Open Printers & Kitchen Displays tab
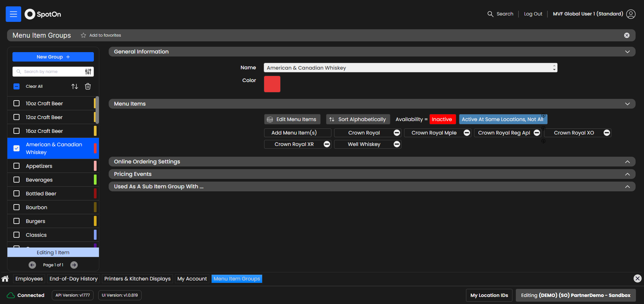Screen dimensions: 644x304 [x=137, y=279]
